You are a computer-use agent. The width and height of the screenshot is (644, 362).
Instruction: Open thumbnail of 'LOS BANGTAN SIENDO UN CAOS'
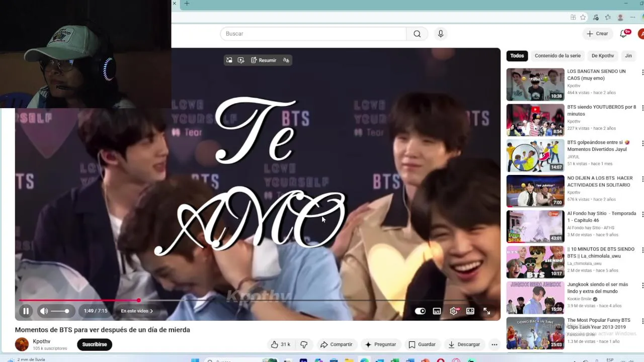pos(535,84)
